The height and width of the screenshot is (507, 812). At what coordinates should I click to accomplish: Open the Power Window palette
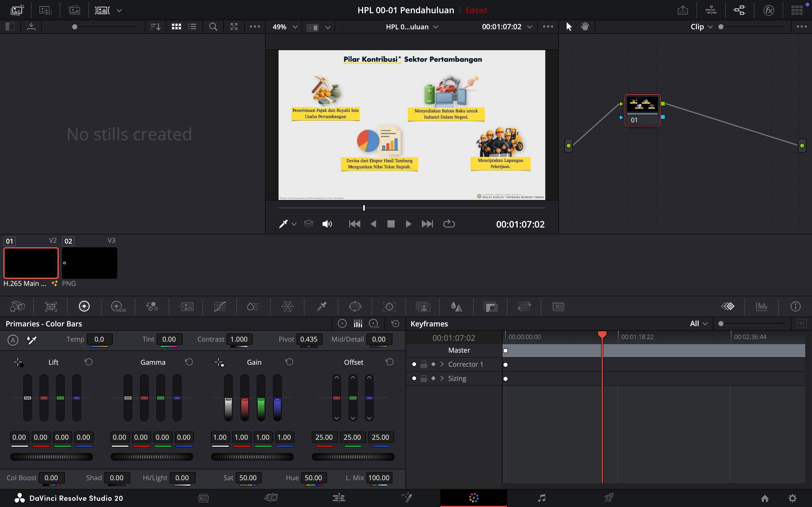pyautogui.click(x=355, y=306)
